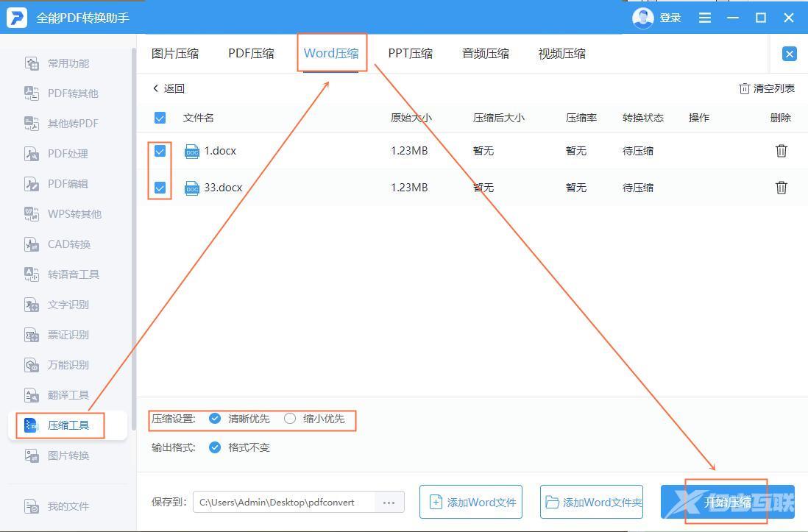Click trash icon for 33.docx row
This screenshot has width=808, height=532.
coord(781,188)
